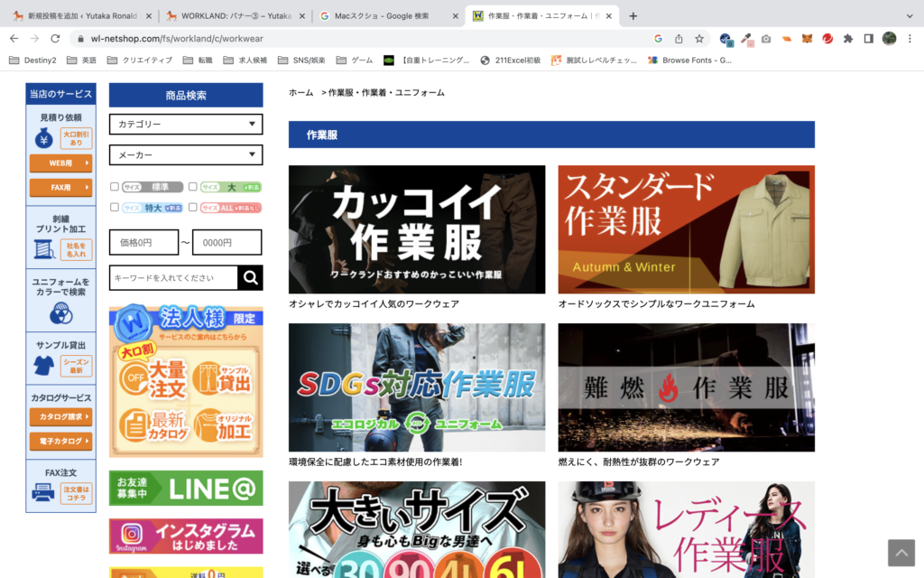Switch to the 新規投稿を追加 tab
Screen dimensions: 924x578
coord(80,16)
